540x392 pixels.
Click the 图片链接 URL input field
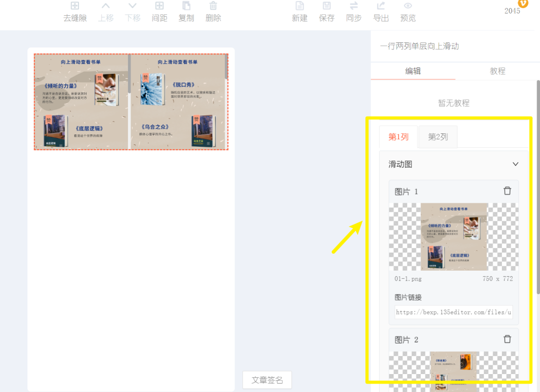453,312
